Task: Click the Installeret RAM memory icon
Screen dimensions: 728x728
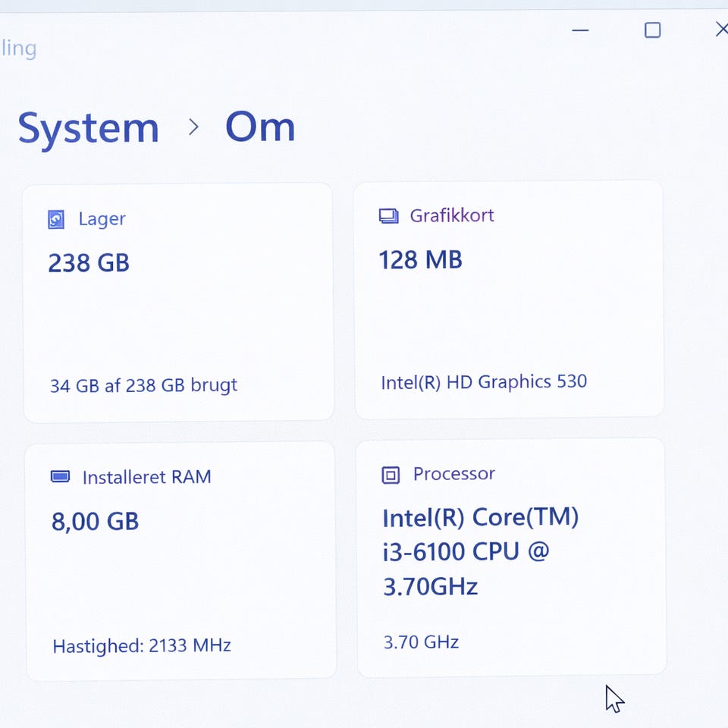Action: tap(60, 477)
